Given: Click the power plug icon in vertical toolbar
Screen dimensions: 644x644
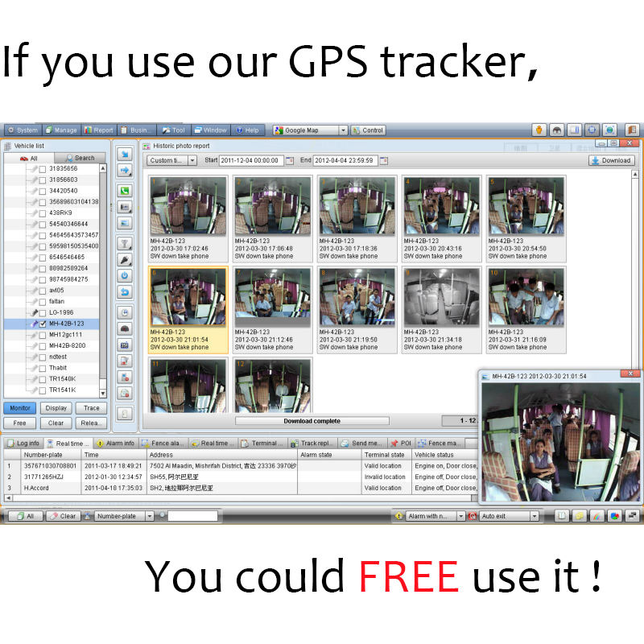Looking at the screenshot, I should 125,259.
